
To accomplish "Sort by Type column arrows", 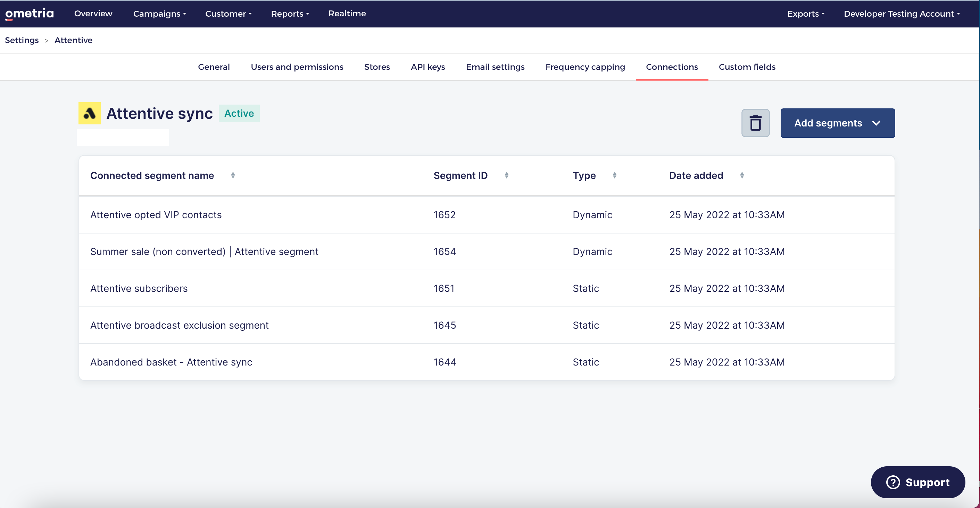I will coord(614,175).
